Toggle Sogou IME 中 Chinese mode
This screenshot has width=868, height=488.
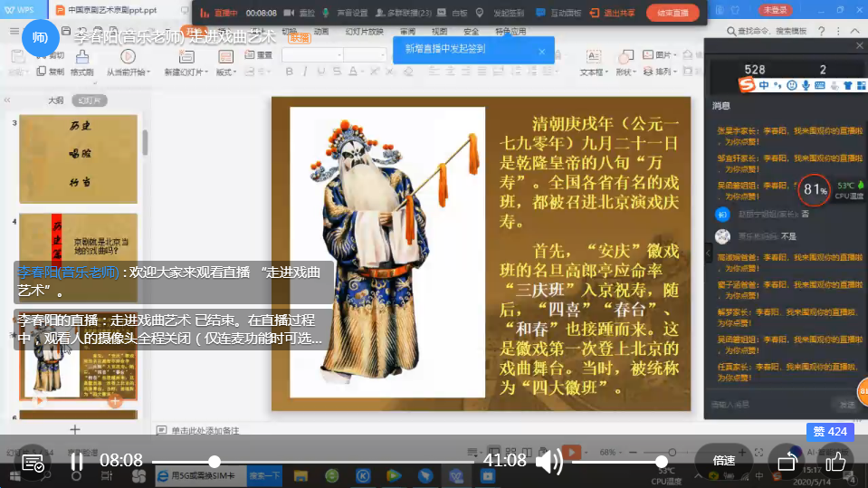(x=764, y=85)
